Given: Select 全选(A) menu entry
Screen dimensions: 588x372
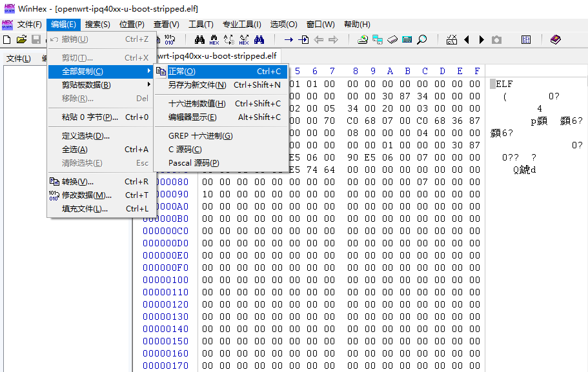Looking at the screenshot, I should pyautogui.click(x=101, y=150).
